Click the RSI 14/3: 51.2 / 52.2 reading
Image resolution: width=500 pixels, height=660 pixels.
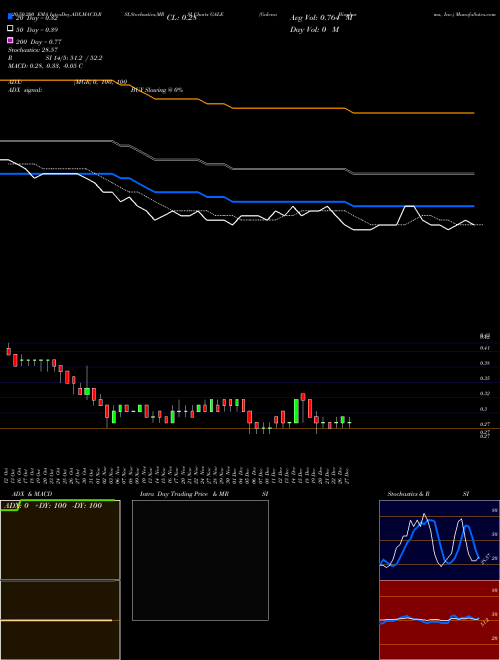click(x=55, y=58)
